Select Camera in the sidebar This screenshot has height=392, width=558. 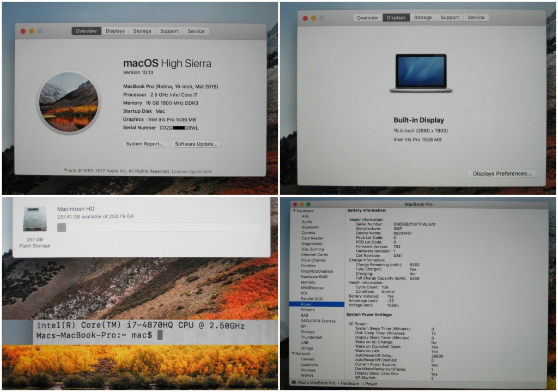point(308,232)
